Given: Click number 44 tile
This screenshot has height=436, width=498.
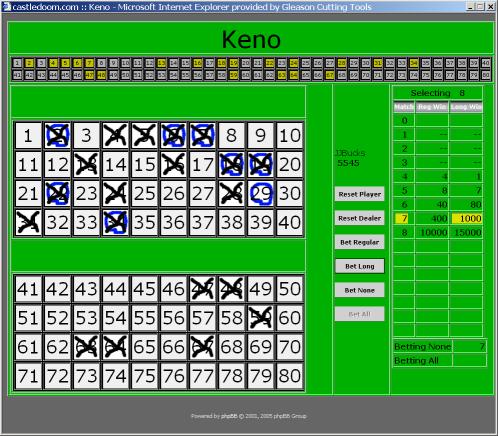Looking at the screenshot, I should point(115,289).
